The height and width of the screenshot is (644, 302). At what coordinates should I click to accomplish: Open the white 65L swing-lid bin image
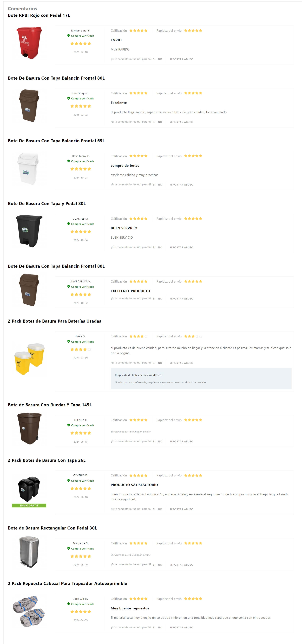29,169
